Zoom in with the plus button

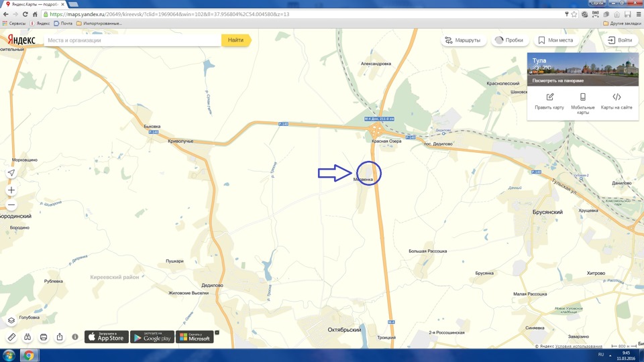pyautogui.click(x=11, y=190)
